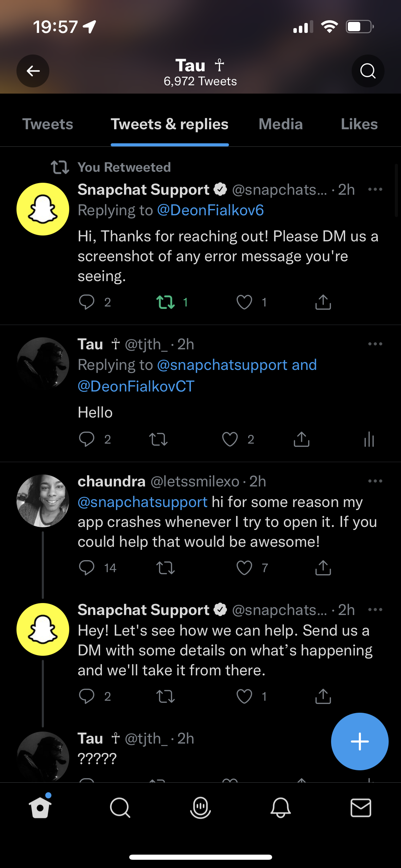Open chaundra's profile picture
The height and width of the screenshot is (868, 401).
click(43, 501)
